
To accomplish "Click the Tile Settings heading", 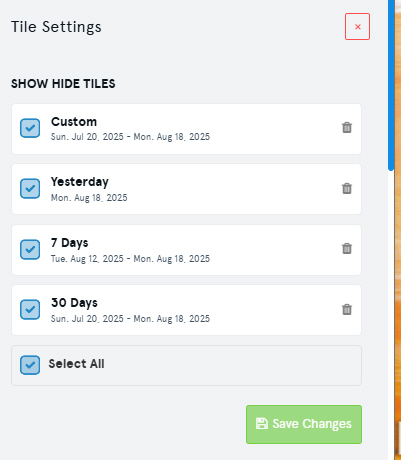I will (56, 27).
